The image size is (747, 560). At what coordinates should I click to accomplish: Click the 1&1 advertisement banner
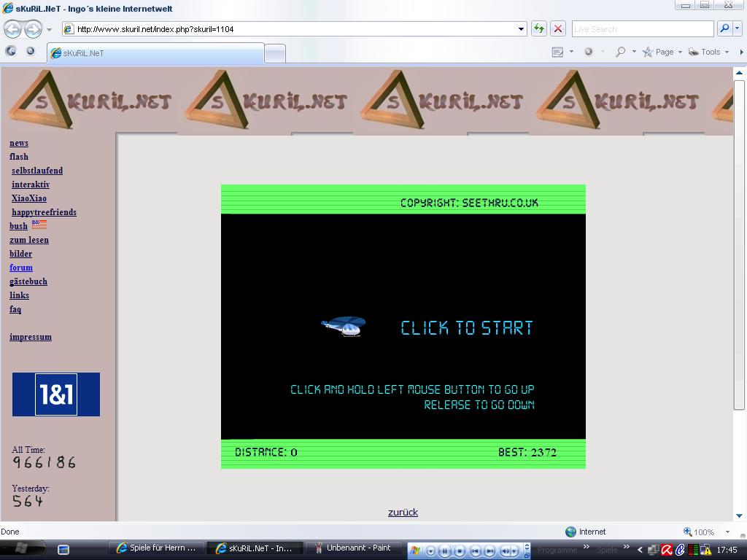click(x=56, y=394)
